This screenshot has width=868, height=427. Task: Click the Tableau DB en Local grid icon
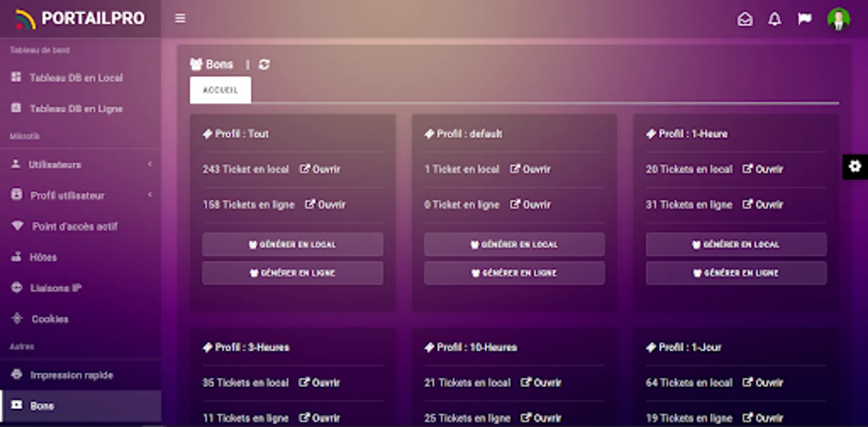tap(16, 77)
